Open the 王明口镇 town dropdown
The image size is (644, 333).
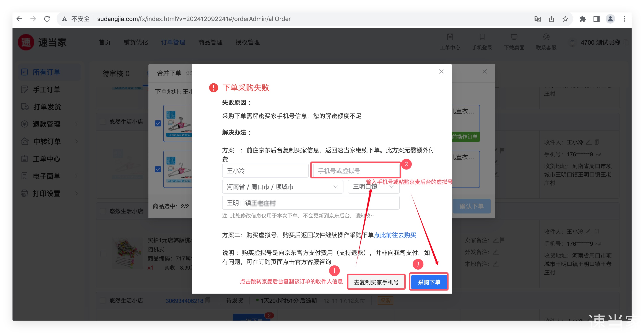click(x=373, y=187)
